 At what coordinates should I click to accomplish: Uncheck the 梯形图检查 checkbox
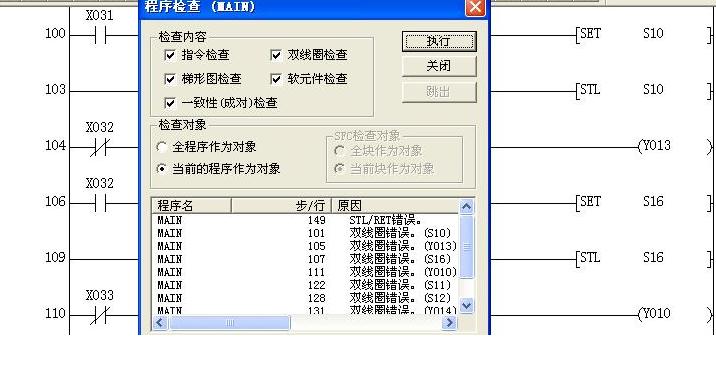[170, 79]
